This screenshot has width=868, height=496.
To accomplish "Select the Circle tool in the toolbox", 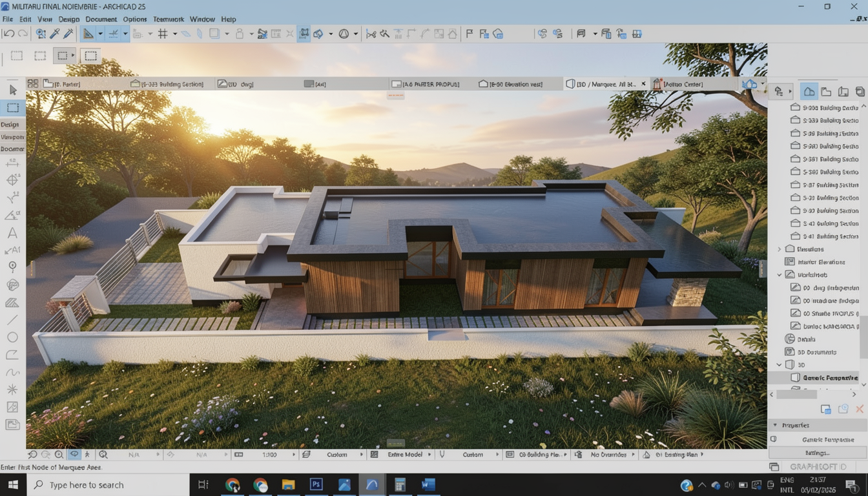I will click(12, 337).
